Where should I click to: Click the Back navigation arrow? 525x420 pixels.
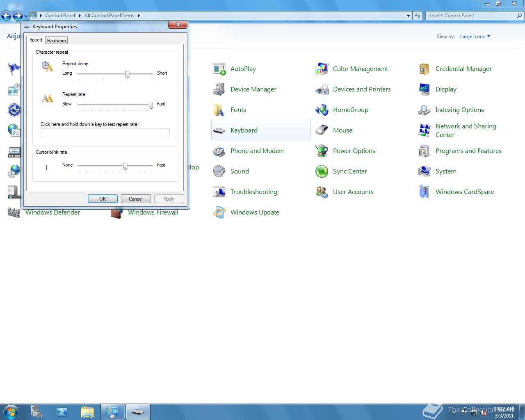(x=7, y=16)
